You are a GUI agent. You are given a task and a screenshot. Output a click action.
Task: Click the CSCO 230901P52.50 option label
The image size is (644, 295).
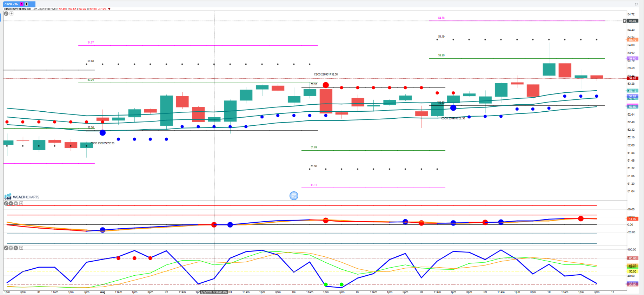[326, 74]
